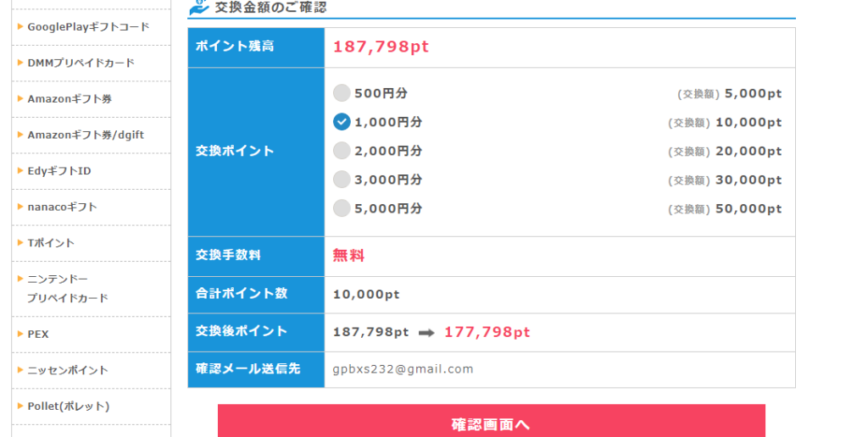Click the (交換額) 5,000pt amount
The width and height of the screenshot is (868, 437).
tap(729, 93)
